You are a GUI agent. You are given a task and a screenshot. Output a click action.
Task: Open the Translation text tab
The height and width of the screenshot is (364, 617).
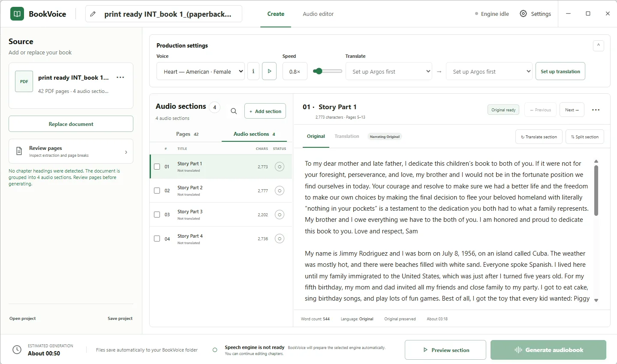click(x=347, y=136)
